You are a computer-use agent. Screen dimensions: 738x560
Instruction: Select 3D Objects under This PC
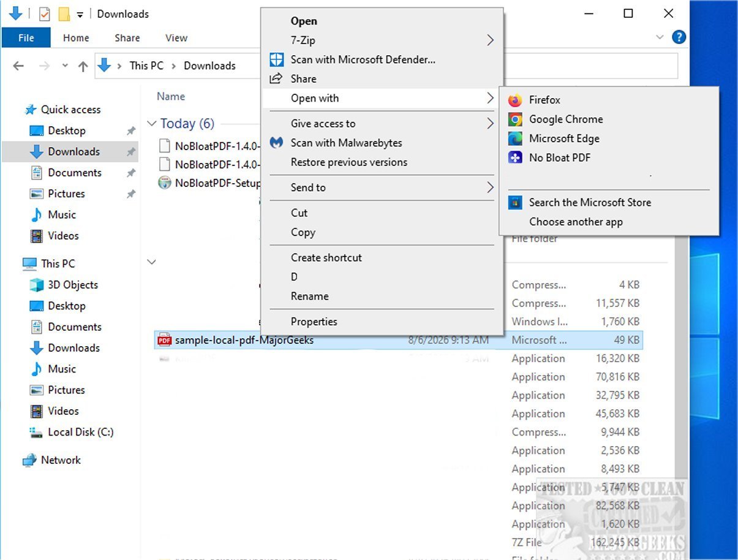click(x=72, y=285)
